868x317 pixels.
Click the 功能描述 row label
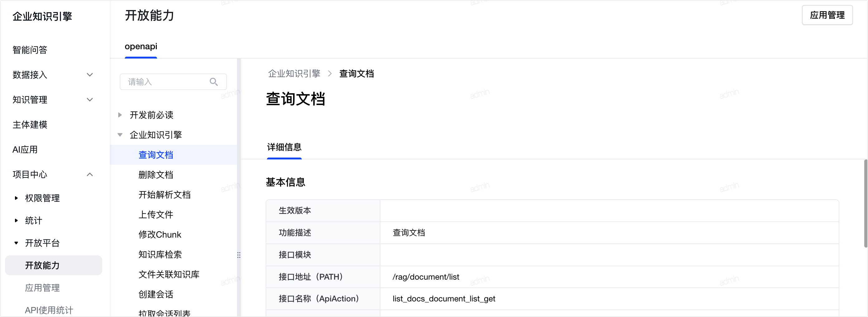pyautogui.click(x=295, y=233)
